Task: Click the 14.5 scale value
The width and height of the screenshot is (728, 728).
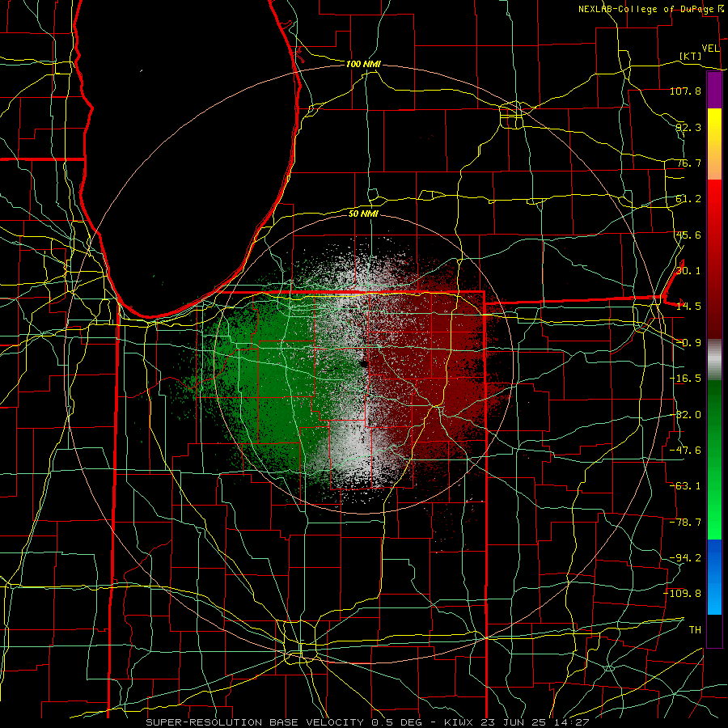Action: coord(688,306)
